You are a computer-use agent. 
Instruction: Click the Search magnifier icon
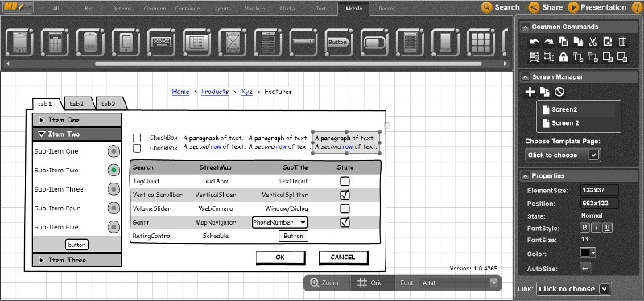(x=487, y=7)
